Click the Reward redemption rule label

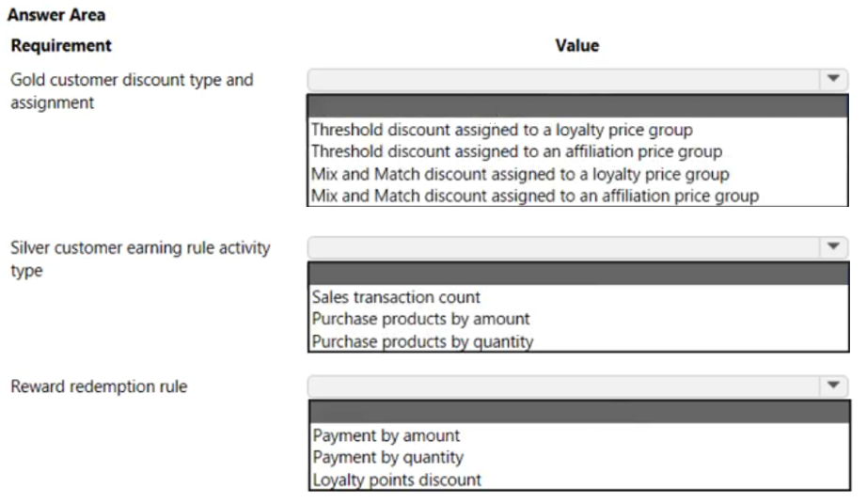click(99, 386)
